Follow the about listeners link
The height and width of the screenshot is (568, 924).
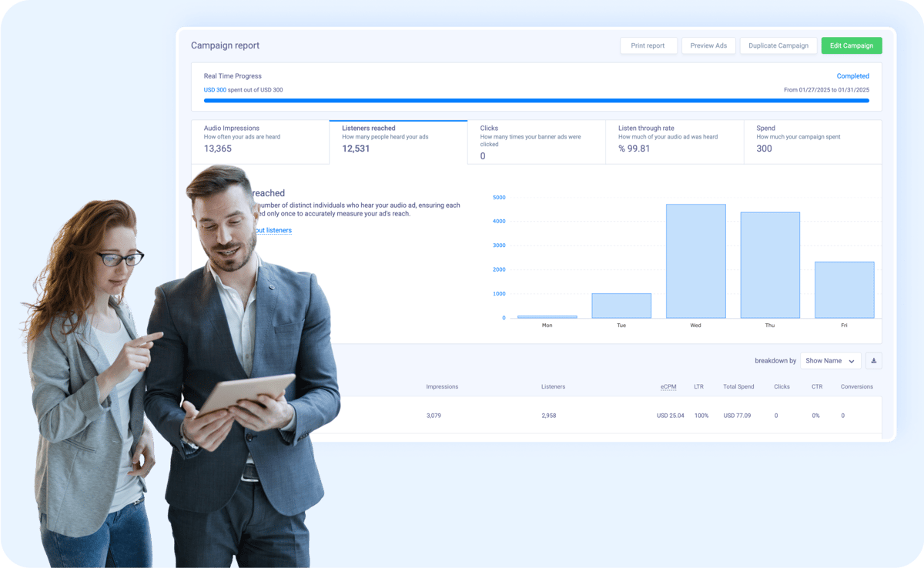tap(273, 230)
